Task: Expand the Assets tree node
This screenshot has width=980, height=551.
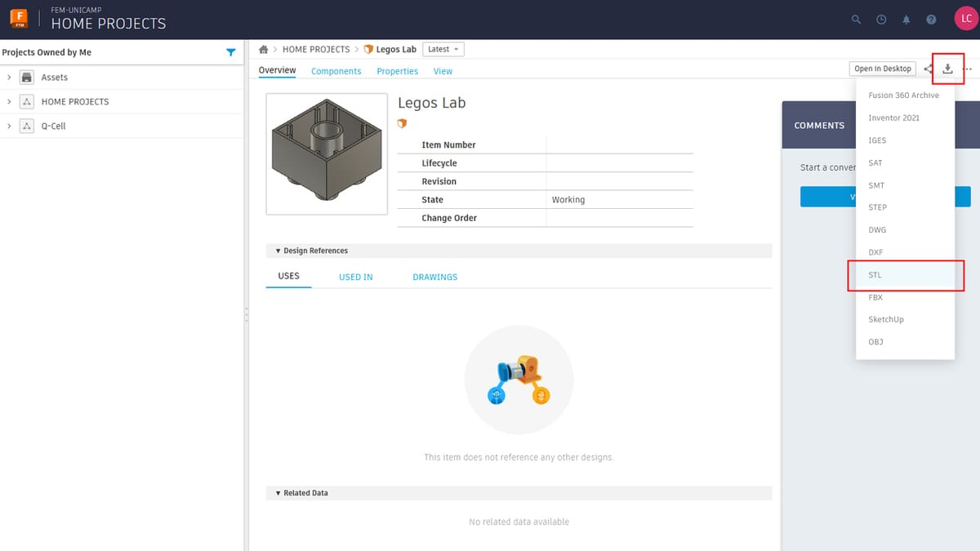Action: click(8, 78)
